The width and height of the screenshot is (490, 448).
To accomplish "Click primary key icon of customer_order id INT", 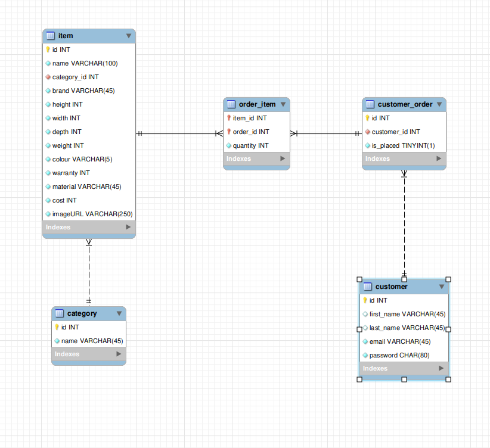I will click(367, 118).
